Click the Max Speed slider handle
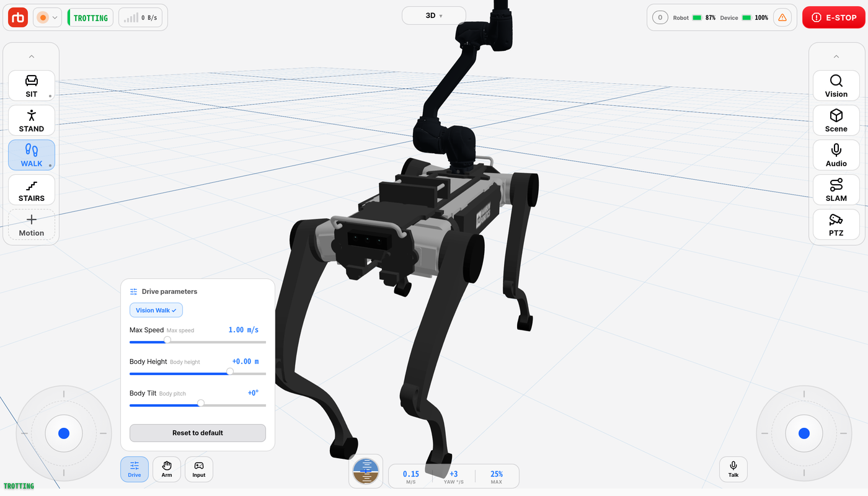This screenshot has height=496, width=868. tap(167, 340)
